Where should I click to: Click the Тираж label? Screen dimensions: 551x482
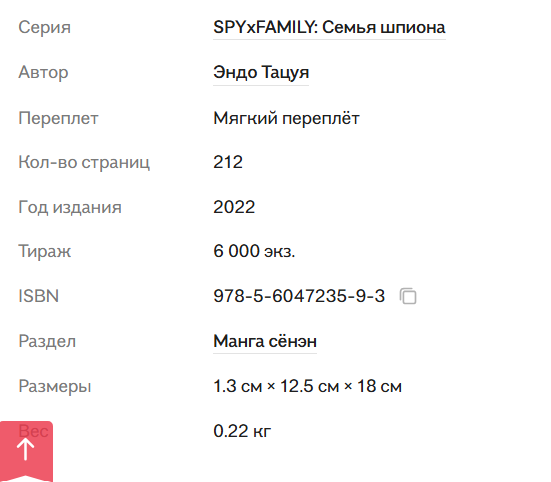[x=45, y=251]
